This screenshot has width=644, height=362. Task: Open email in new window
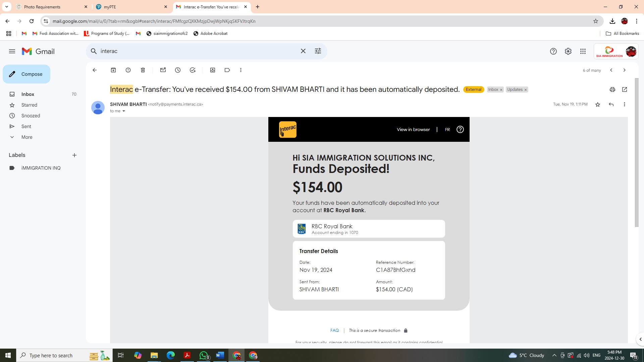point(625,89)
